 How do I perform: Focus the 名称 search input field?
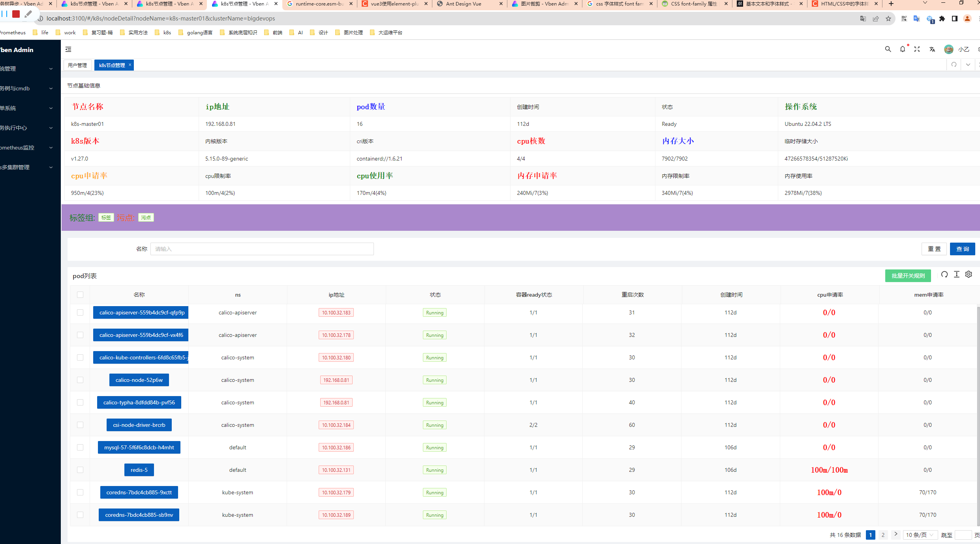[x=262, y=249]
